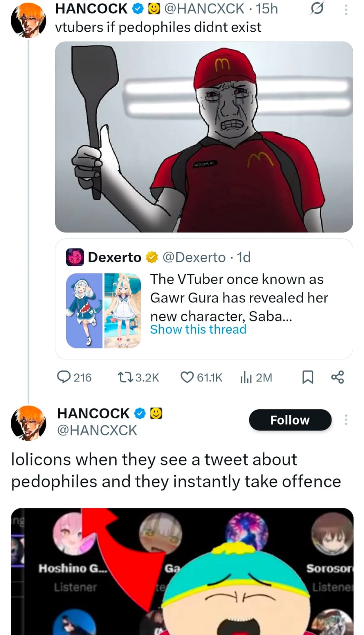Image resolution: width=364 pixels, height=635 pixels.
Task: Open the Cartman crying meme image
Action: (x=182, y=571)
